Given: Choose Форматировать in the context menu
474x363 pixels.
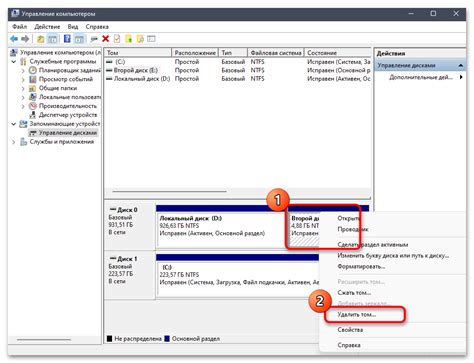Looking at the screenshot, I should click(x=361, y=267).
